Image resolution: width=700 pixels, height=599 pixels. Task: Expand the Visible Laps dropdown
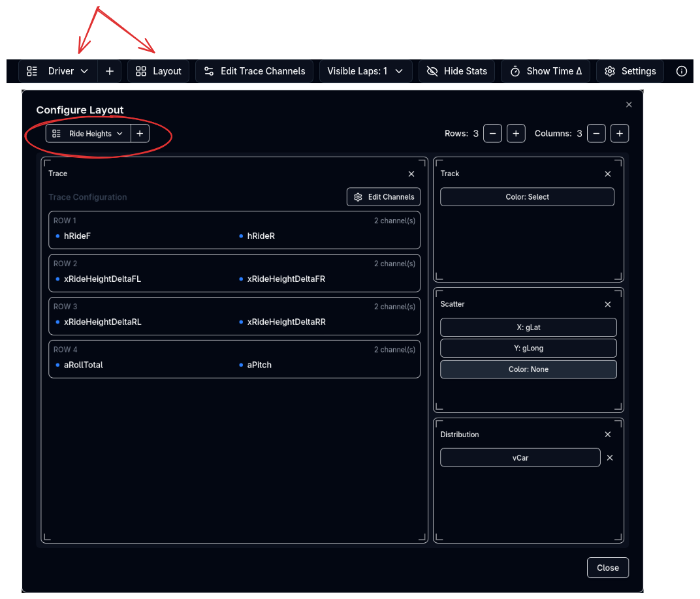tap(366, 71)
